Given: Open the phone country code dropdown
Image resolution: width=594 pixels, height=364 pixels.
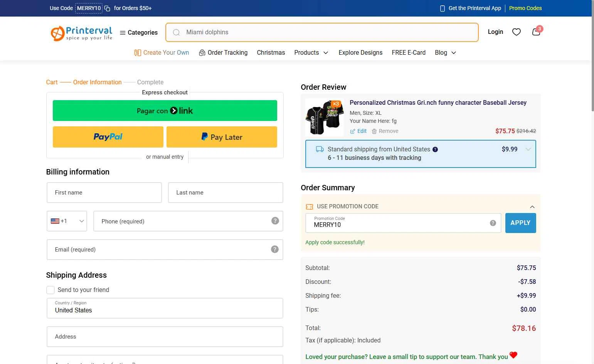Looking at the screenshot, I should pyautogui.click(x=67, y=221).
